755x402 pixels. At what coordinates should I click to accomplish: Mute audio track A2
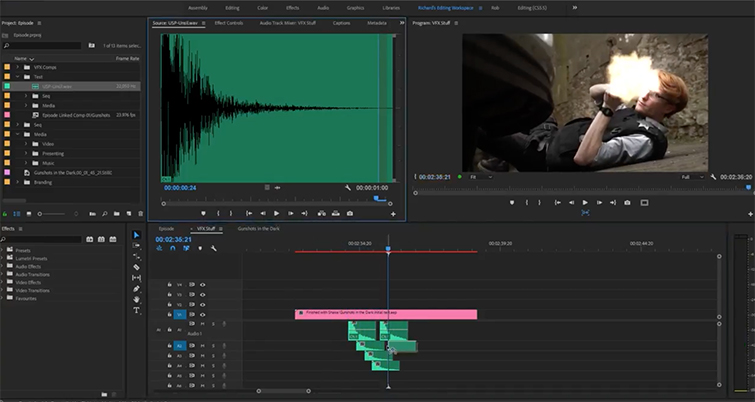point(202,345)
